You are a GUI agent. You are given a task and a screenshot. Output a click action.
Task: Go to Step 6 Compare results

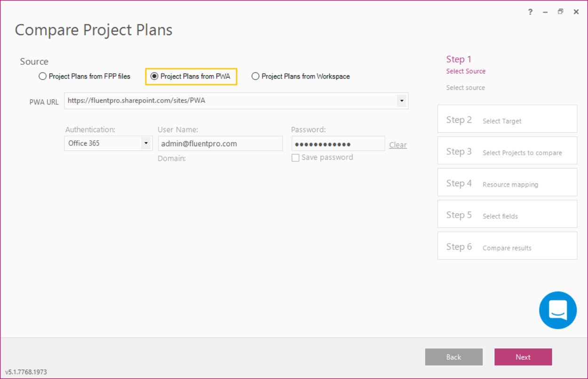507,245
